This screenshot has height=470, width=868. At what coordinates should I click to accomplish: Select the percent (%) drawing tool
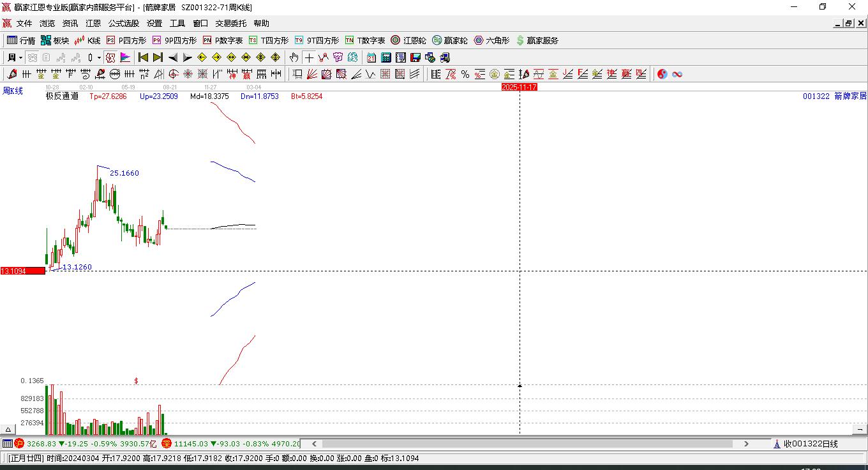pyautogui.click(x=465, y=74)
